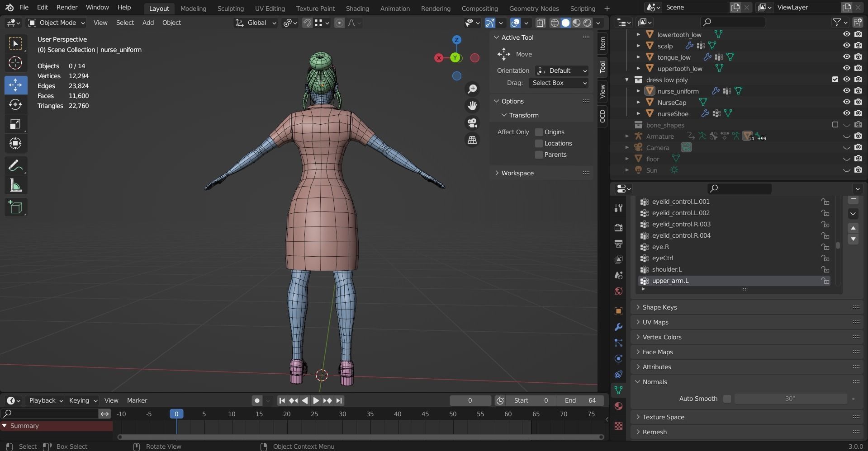Activate the Move tool in toolbar

15,85
